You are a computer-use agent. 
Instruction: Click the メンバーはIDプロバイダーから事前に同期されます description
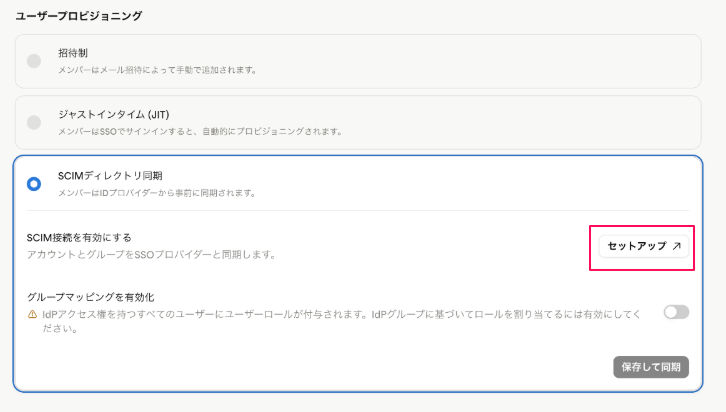tap(157, 193)
